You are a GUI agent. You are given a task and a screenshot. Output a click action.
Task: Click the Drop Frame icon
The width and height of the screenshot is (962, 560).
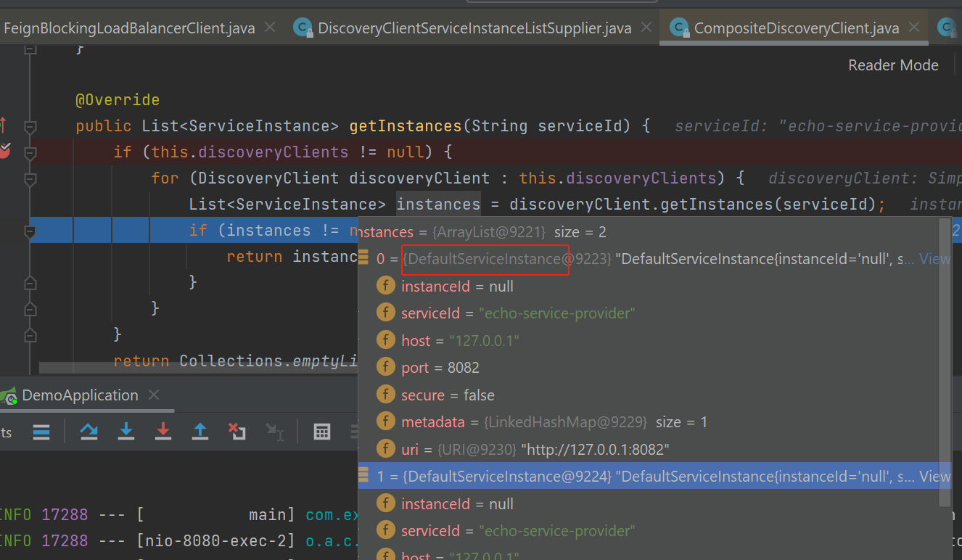(x=237, y=432)
